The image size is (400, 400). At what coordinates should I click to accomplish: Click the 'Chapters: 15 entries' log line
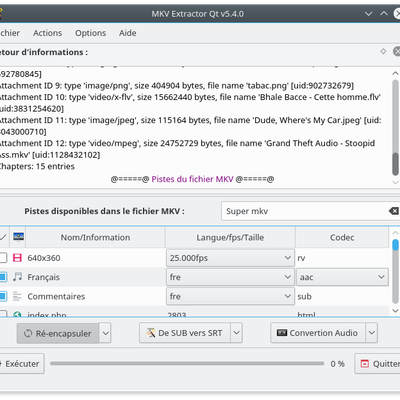pyautogui.click(x=37, y=166)
